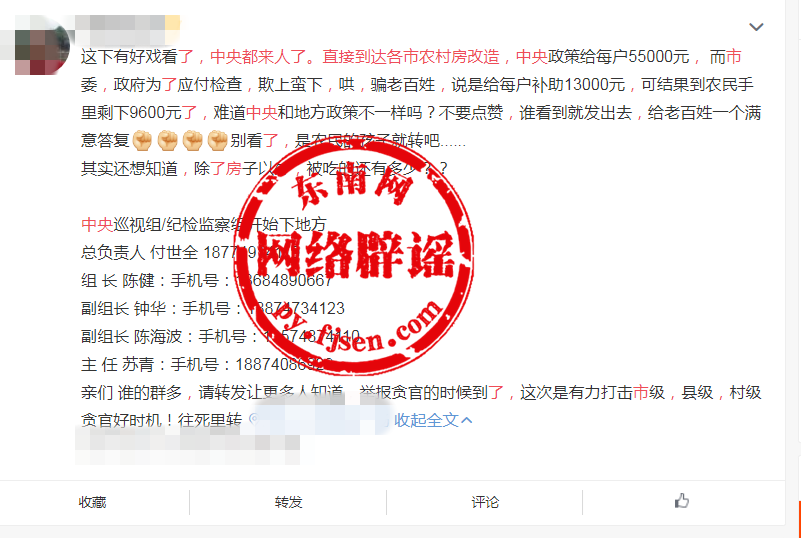Click 收藏 to favorite the post
801x538 pixels.
(92, 502)
